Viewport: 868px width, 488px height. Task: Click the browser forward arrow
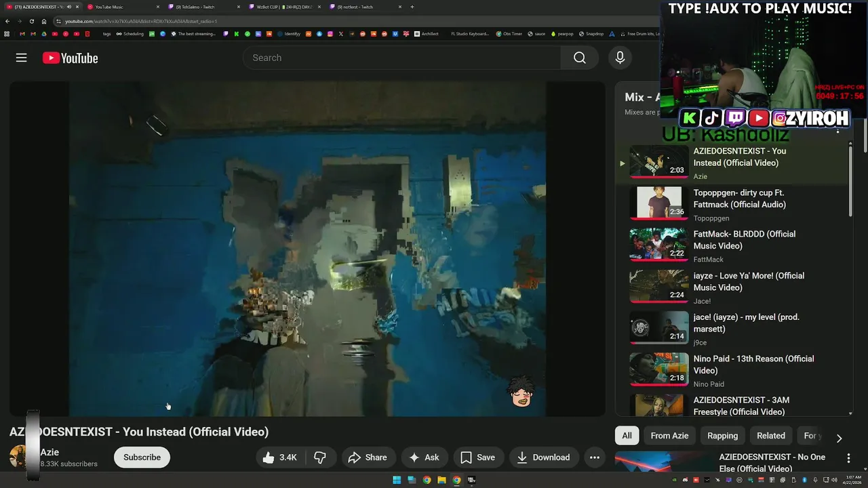pos(20,21)
